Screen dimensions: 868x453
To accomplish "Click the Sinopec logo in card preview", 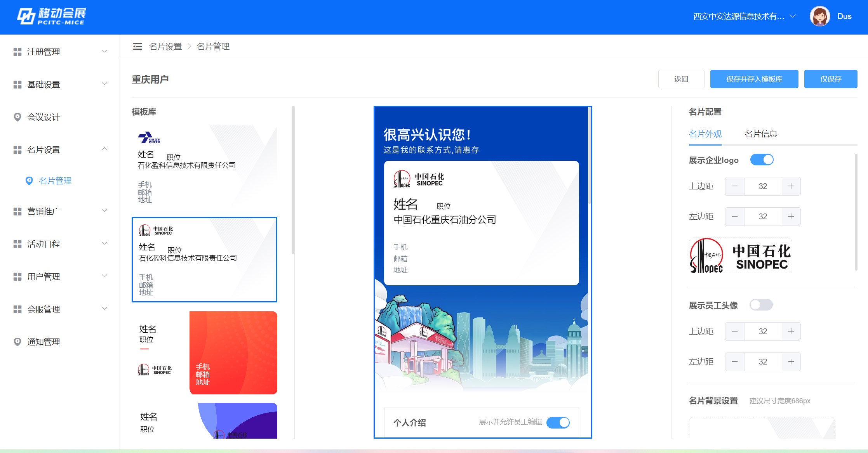I will click(419, 179).
